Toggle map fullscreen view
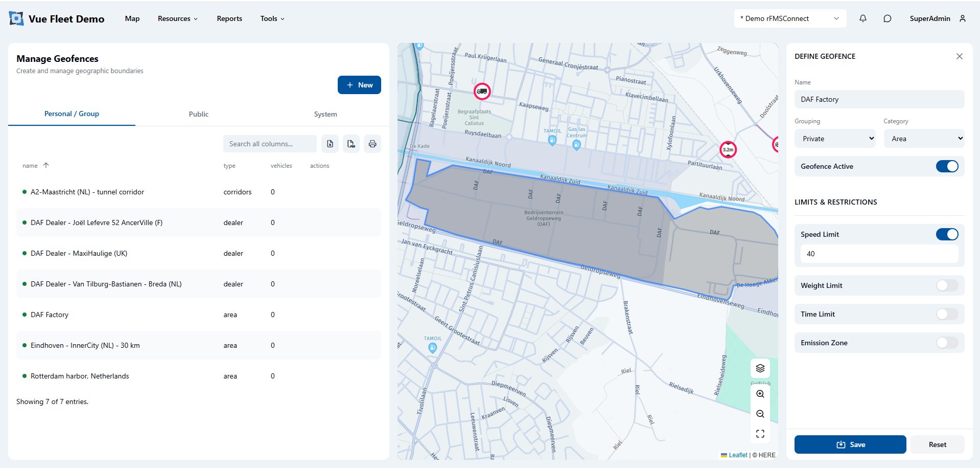Image resolution: width=980 pixels, height=468 pixels. (760, 434)
